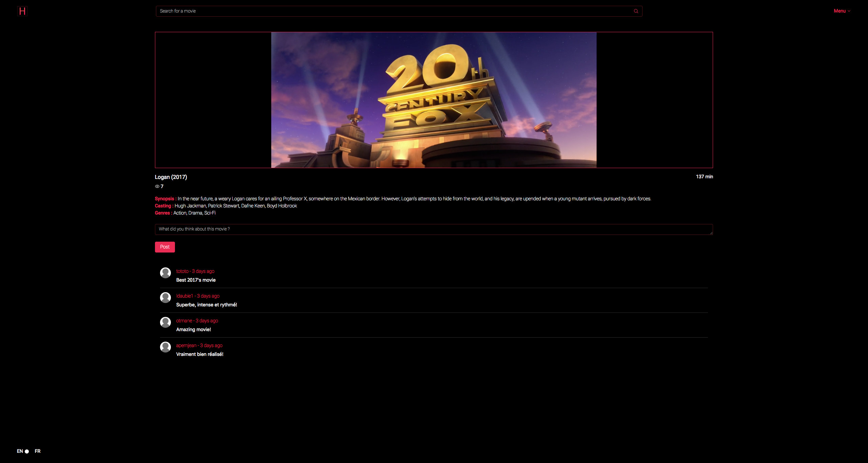Focus the Search for a movie field
The height and width of the screenshot is (463, 868).
[393, 11]
